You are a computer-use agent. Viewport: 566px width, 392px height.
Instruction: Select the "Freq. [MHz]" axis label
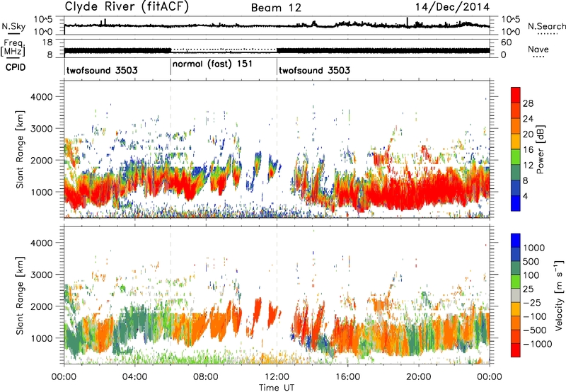click(13, 47)
